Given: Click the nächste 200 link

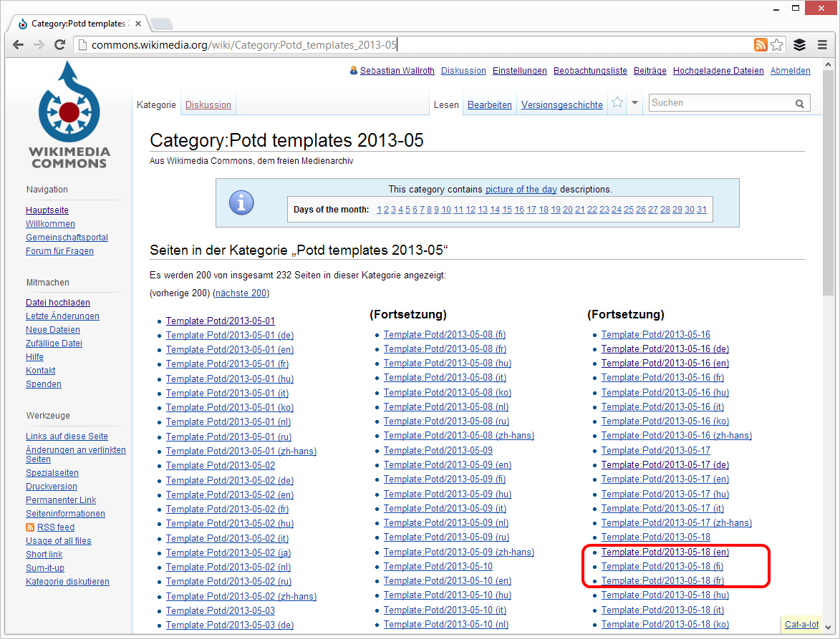Looking at the screenshot, I should (240, 293).
